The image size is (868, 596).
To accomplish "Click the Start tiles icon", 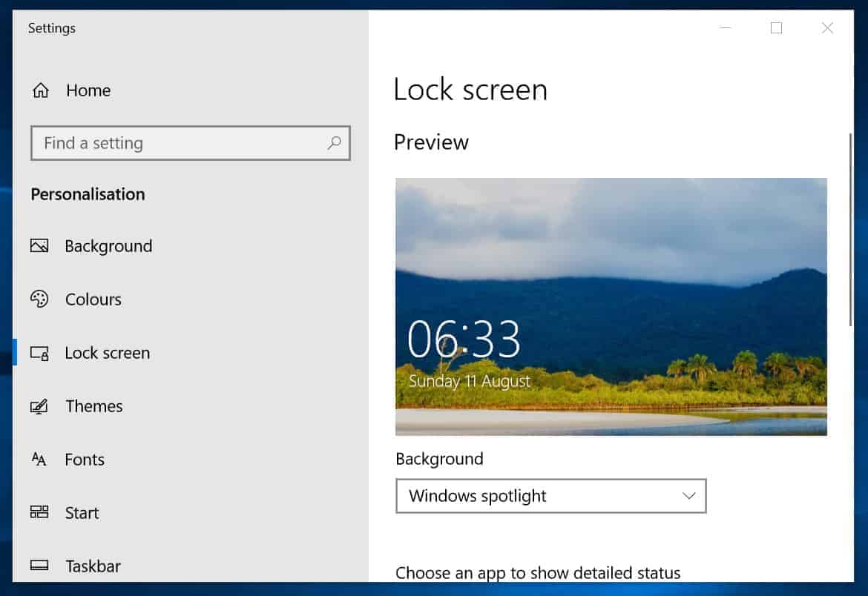I will click(x=39, y=512).
